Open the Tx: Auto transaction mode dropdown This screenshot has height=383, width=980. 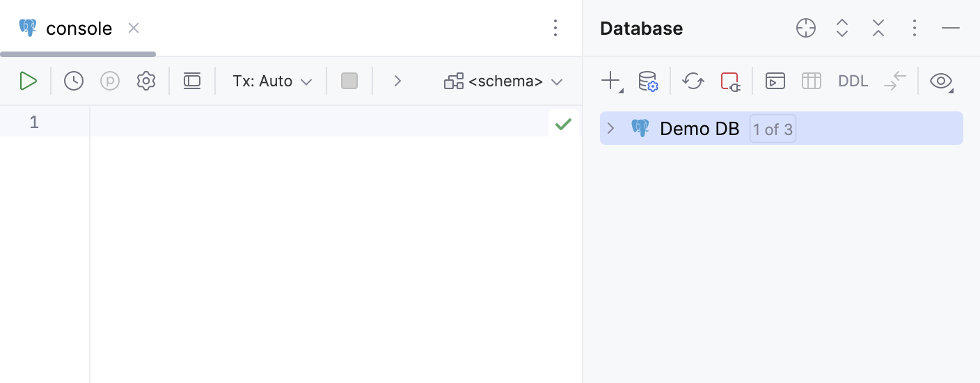coord(272,81)
